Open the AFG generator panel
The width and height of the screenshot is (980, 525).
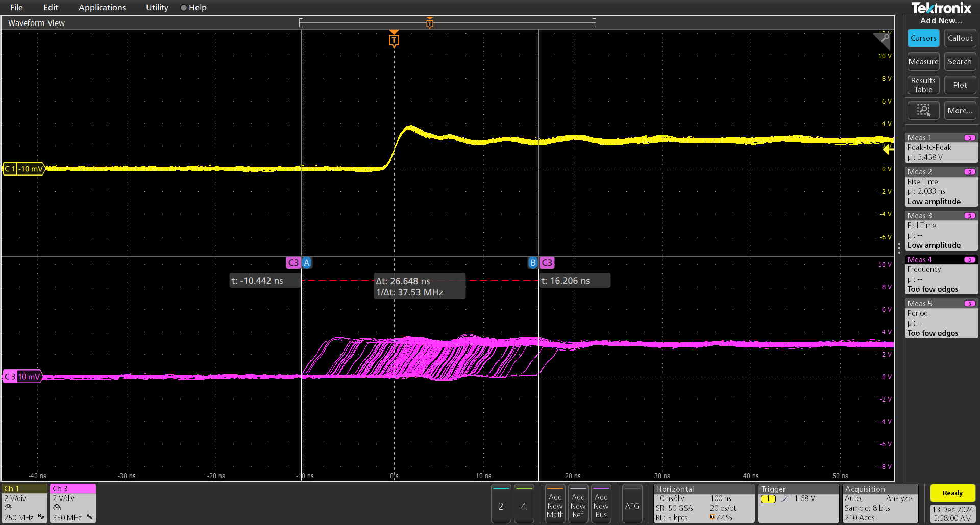click(632, 504)
